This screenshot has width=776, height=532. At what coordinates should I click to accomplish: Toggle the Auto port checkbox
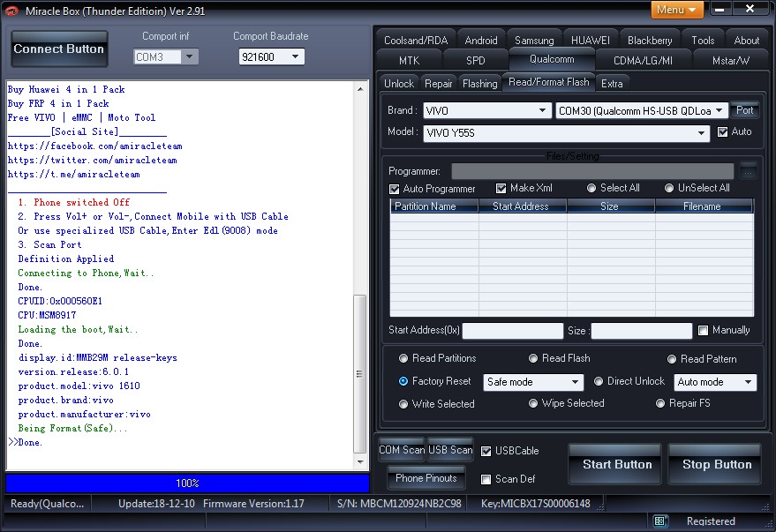[722, 132]
